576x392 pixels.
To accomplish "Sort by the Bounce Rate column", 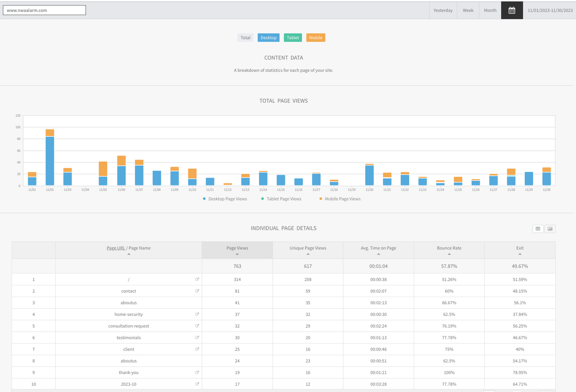I will pos(449,248).
